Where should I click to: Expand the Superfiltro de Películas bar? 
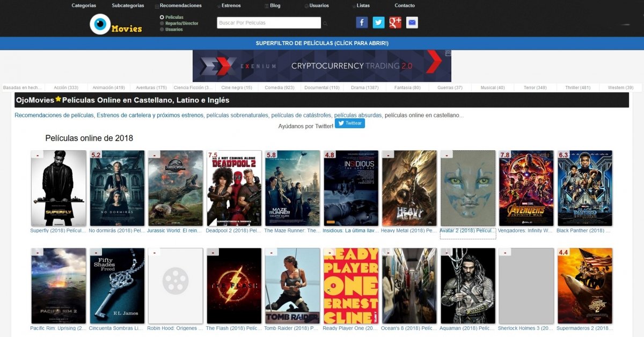click(x=322, y=43)
